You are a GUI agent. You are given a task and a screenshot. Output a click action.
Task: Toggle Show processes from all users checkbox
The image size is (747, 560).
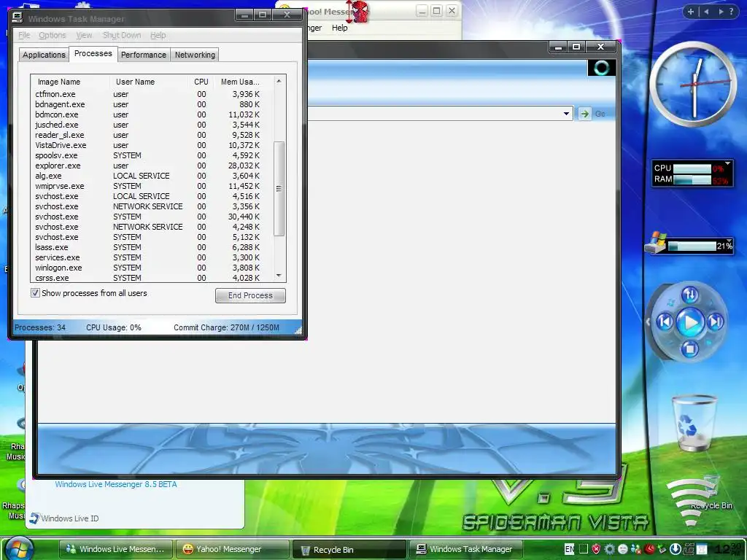tap(35, 293)
